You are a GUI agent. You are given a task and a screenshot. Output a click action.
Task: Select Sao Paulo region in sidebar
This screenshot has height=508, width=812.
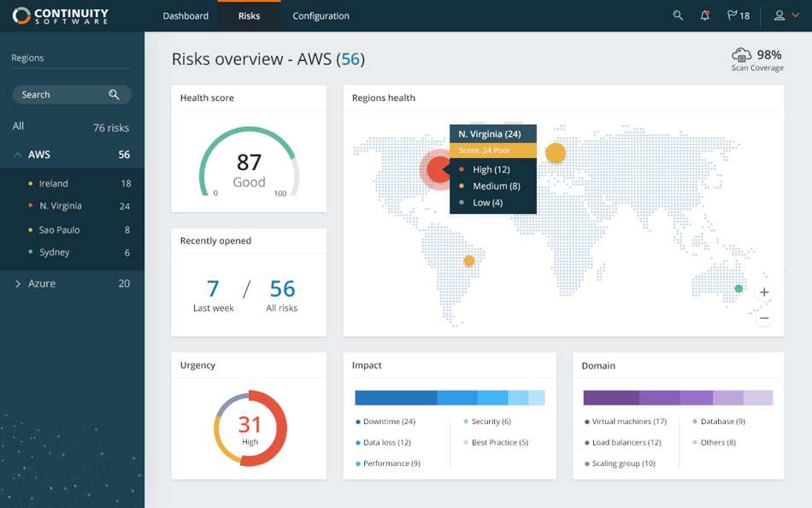(72, 230)
